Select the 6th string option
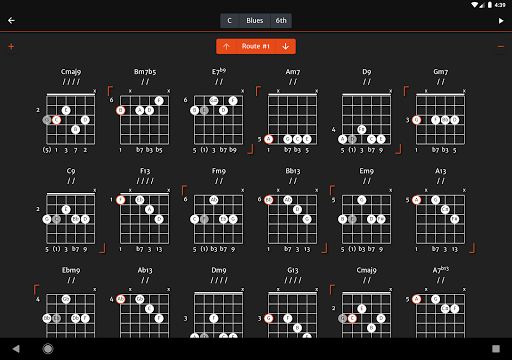 [x=281, y=21]
